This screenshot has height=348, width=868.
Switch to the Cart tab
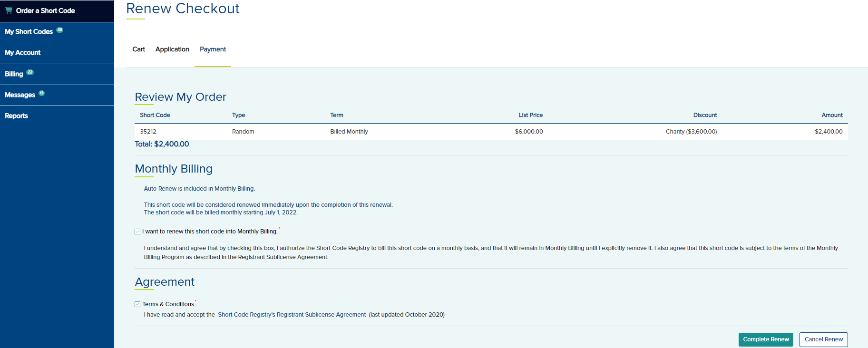(138, 49)
